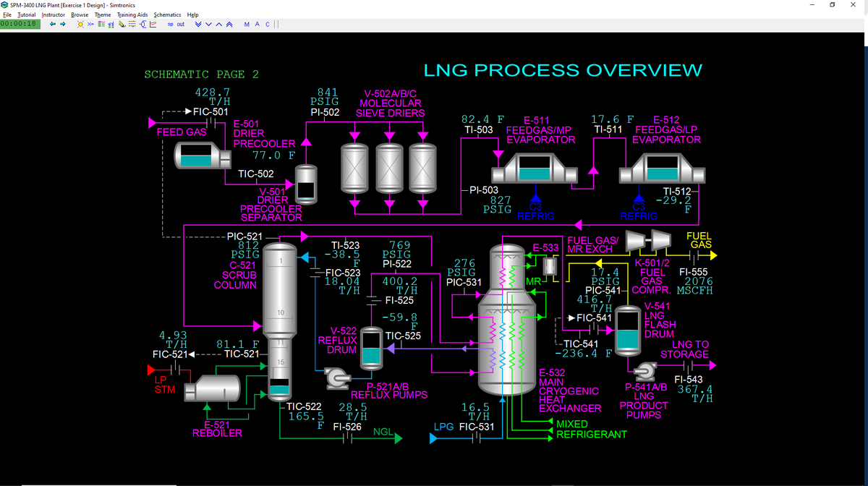
Task: Select the TIC-521 temperature controller tag
Action: (x=242, y=354)
